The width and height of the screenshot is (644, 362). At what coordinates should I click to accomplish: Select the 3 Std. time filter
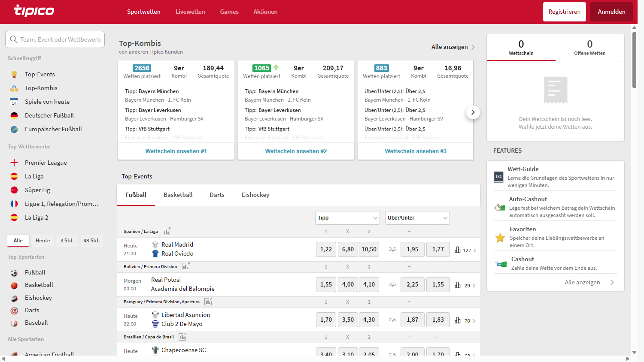tap(67, 241)
